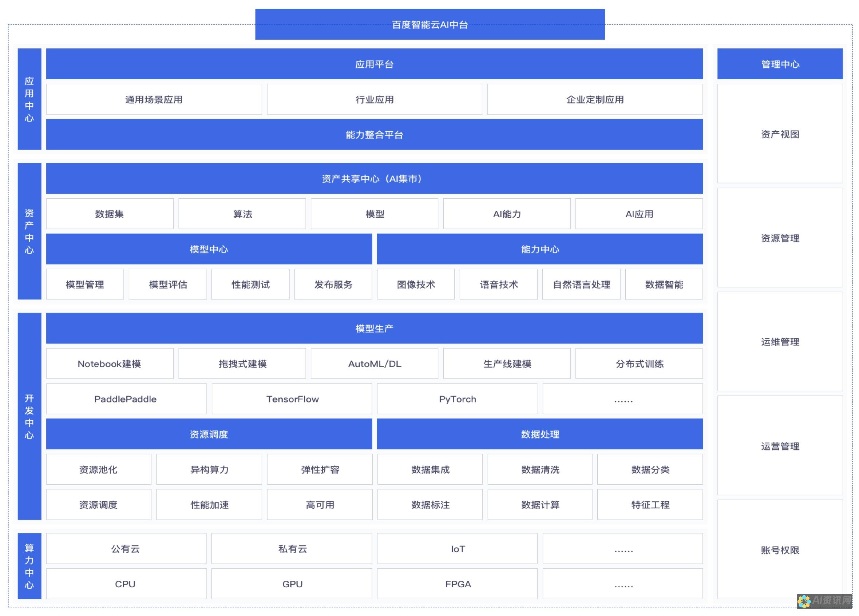
Task: Open the 数据处理 module icon
Action: 540,434
